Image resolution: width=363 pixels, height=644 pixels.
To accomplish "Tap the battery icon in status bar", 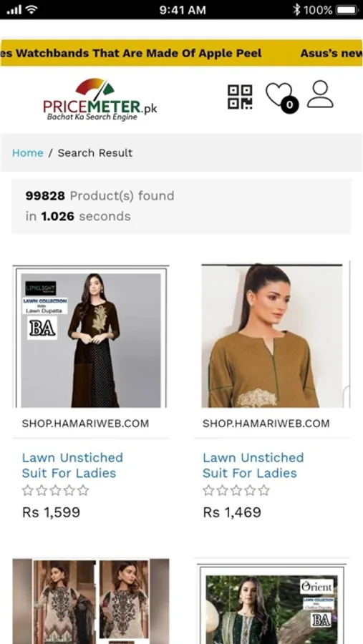I will [347, 10].
